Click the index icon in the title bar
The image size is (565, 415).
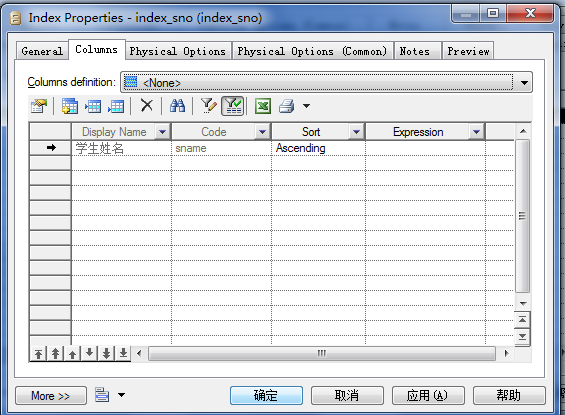pos(15,18)
